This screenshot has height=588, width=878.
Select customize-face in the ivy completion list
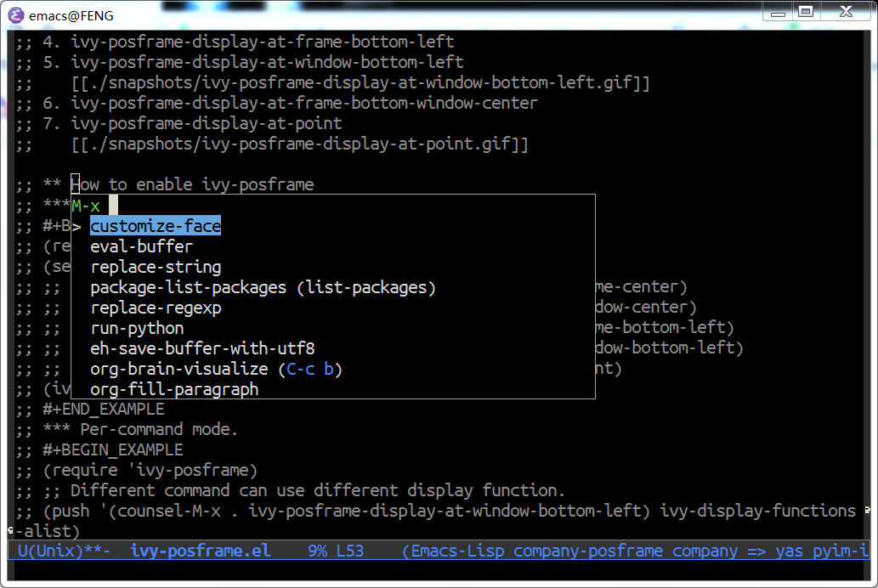pos(156,226)
